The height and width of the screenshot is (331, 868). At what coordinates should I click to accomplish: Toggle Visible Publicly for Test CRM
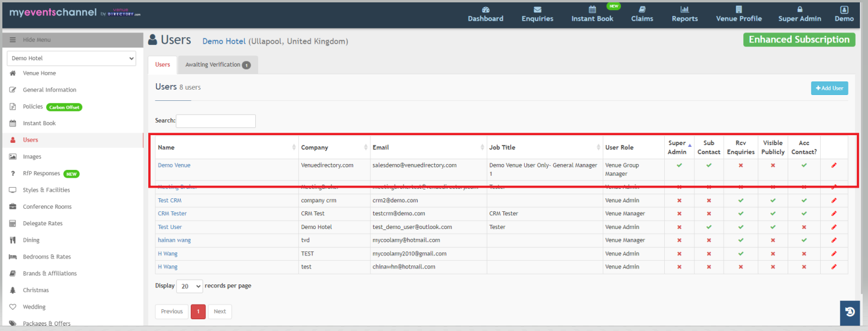(772, 201)
